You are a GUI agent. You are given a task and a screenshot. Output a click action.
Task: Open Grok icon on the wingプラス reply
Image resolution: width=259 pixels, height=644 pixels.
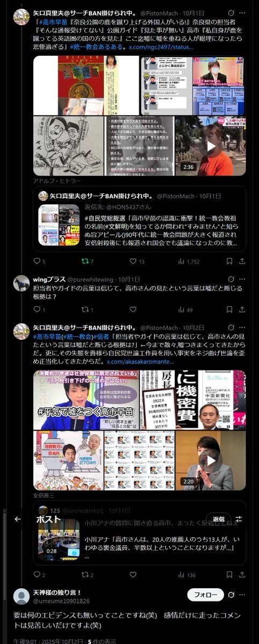pyautogui.click(x=231, y=280)
